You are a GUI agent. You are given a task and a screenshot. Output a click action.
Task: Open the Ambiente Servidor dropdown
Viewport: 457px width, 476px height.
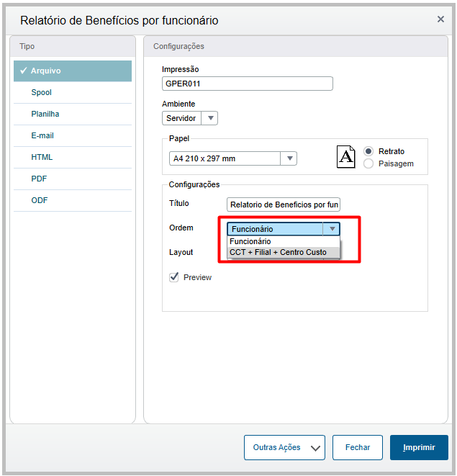tap(209, 118)
